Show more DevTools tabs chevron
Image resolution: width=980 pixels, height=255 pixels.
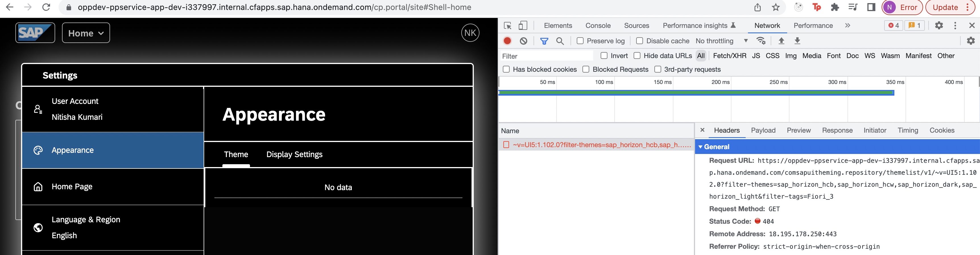pos(847,26)
